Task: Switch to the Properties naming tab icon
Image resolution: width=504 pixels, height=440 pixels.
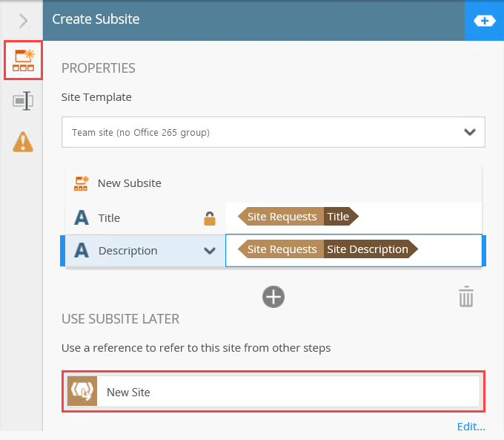Action: (23, 101)
